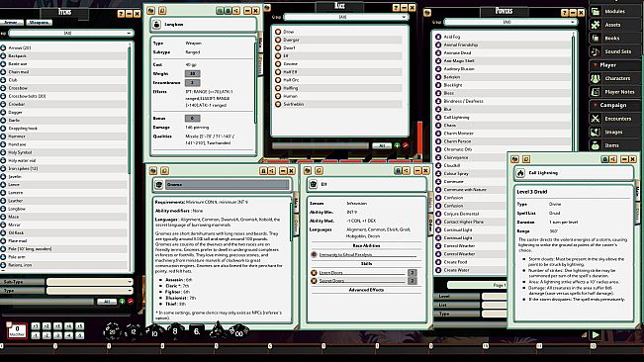This screenshot has height=362, width=644.
Task: Open Encounters from the sidebar
Action: 614,119
